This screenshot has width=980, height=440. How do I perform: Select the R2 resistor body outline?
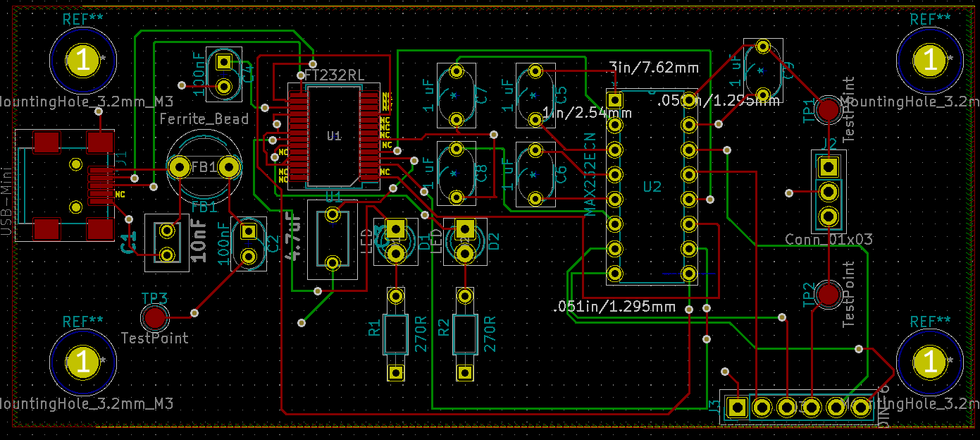coord(465,334)
